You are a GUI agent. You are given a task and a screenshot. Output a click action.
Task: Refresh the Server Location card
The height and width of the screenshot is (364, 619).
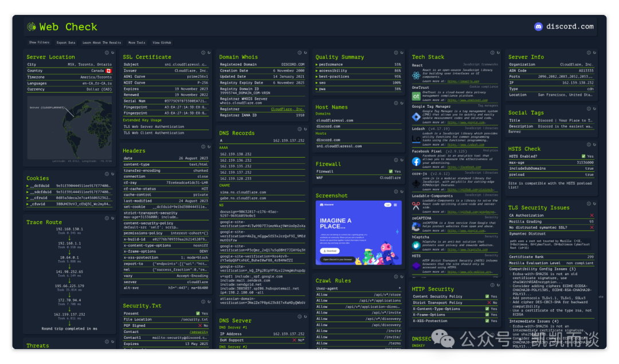pos(112,53)
